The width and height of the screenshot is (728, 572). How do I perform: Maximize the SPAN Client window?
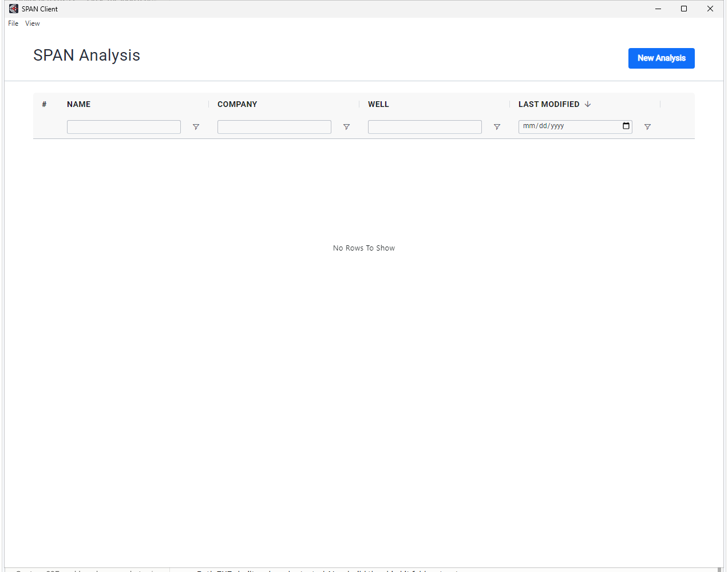684,9
